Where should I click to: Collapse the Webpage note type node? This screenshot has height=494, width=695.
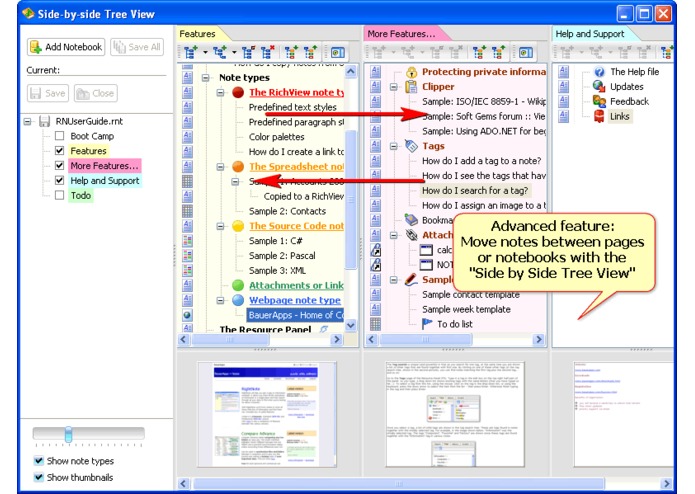221,300
